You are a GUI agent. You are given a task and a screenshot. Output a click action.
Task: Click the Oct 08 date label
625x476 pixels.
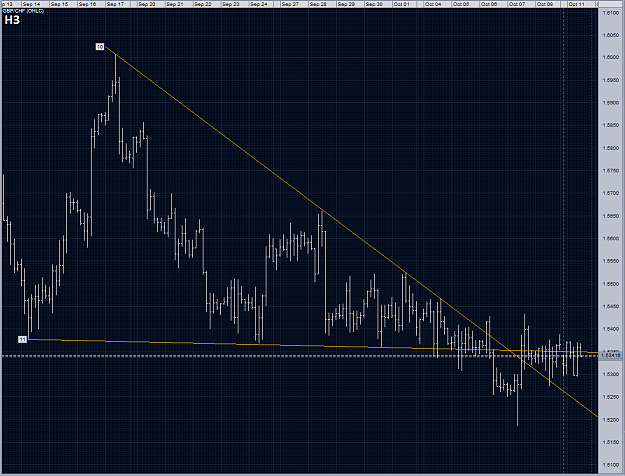pos(544,4)
